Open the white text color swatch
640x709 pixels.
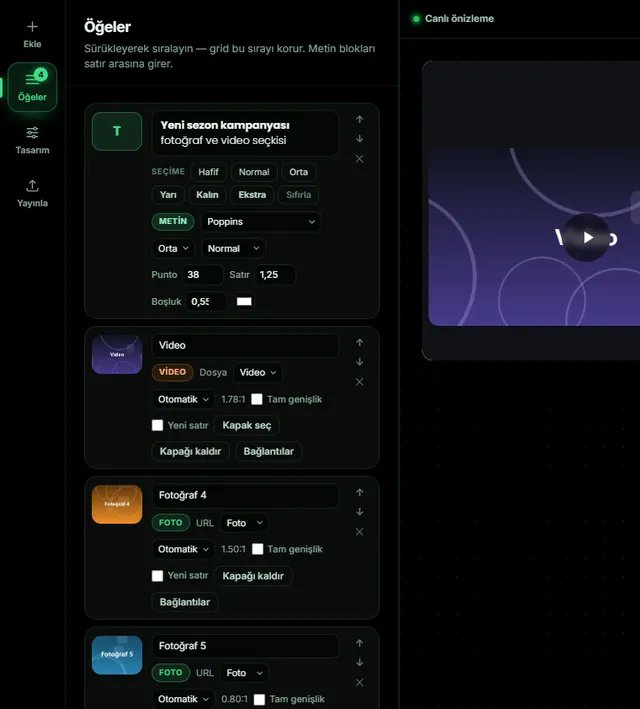pyautogui.click(x=244, y=302)
